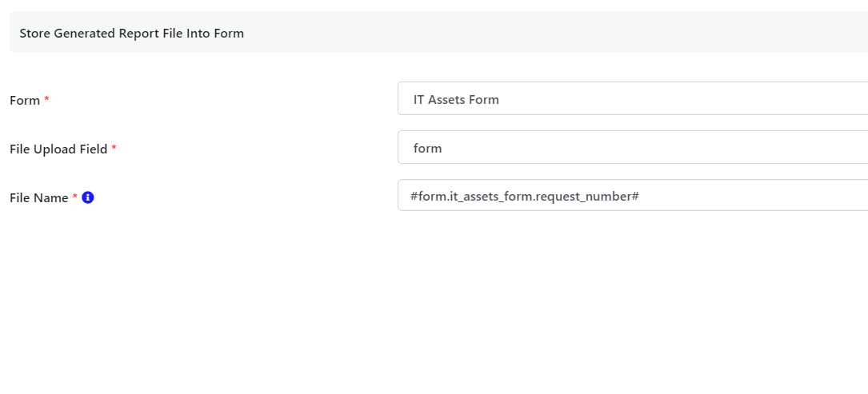Screen dimensions: 868x394
Task: Click the 'form' value in File Upload Field
Action: [x=427, y=149]
